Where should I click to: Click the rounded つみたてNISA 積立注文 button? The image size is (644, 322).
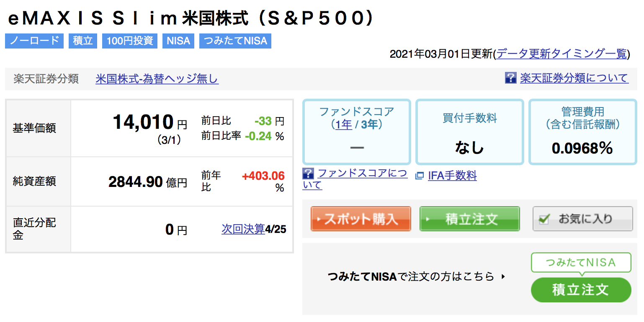coord(581,290)
